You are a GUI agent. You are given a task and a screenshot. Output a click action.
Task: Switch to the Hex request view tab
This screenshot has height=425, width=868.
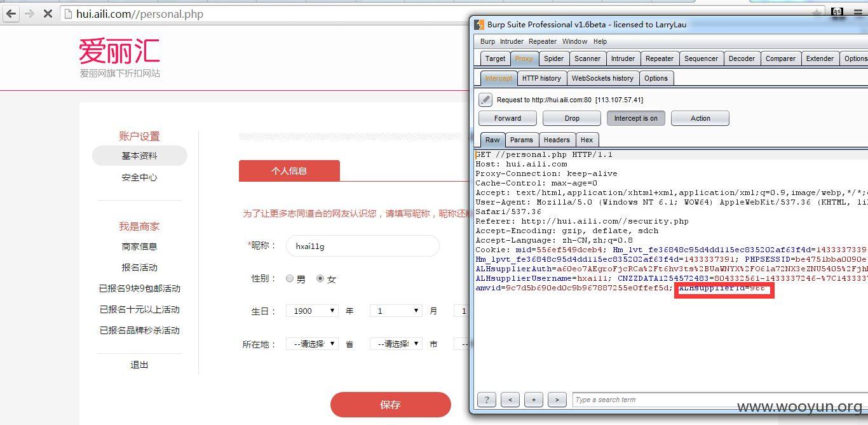(x=587, y=140)
